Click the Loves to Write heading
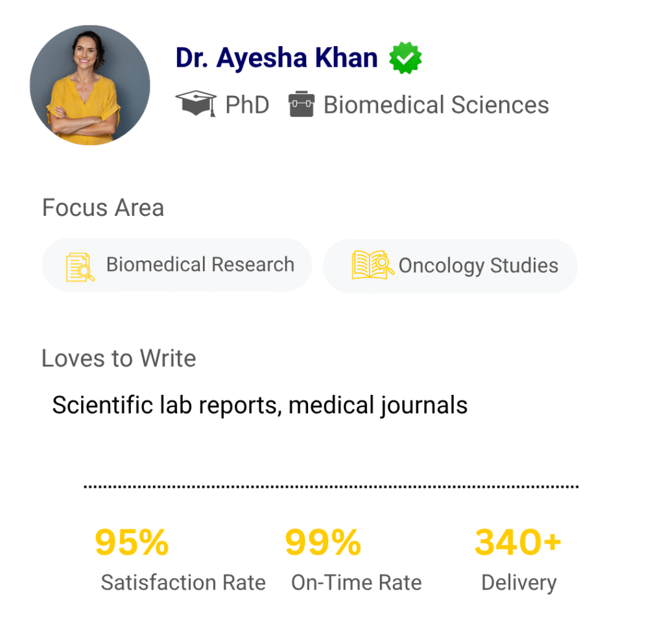This screenshot has width=664, height=644. tap(119, 359)
